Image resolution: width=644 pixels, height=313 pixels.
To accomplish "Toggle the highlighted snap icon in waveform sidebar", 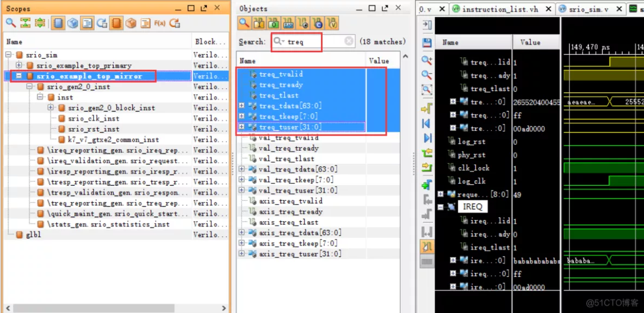I will tap(427, 247).
